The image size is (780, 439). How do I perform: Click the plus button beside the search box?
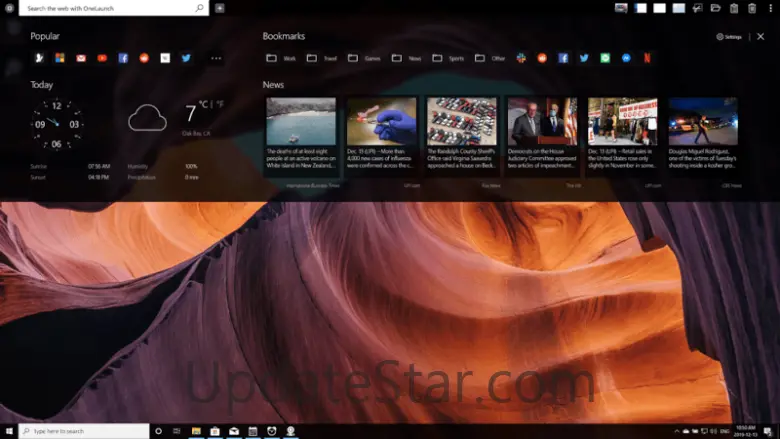click(x=220, y=8)
